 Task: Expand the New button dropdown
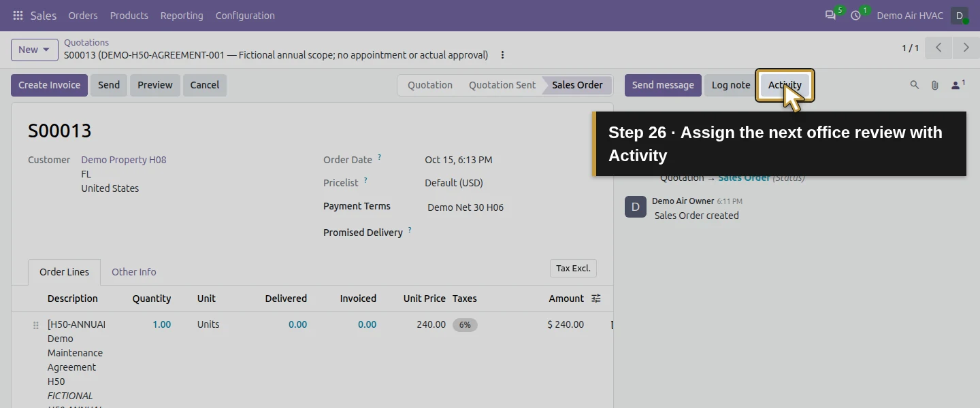[34, 50]
